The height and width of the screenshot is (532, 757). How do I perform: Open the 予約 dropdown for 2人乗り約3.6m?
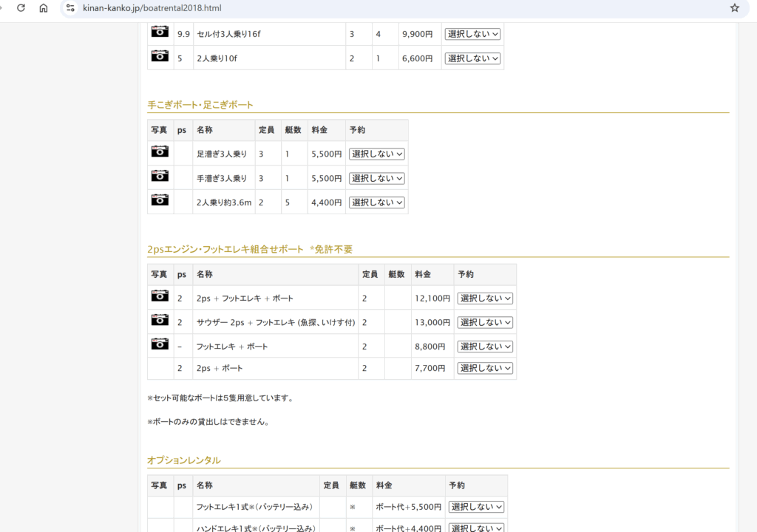click(377, 202)
